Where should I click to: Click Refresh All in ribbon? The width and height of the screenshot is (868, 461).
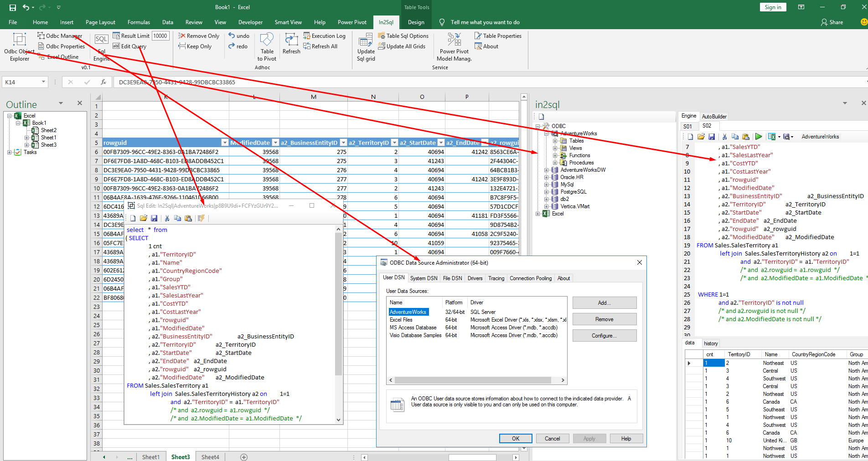click(320, 46)
